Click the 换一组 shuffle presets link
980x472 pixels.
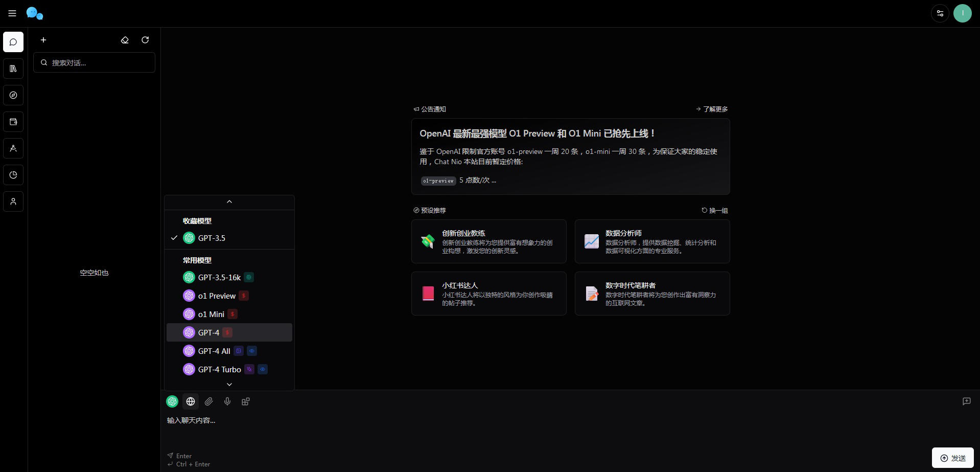pyautogui.click(x=715, y=210)
